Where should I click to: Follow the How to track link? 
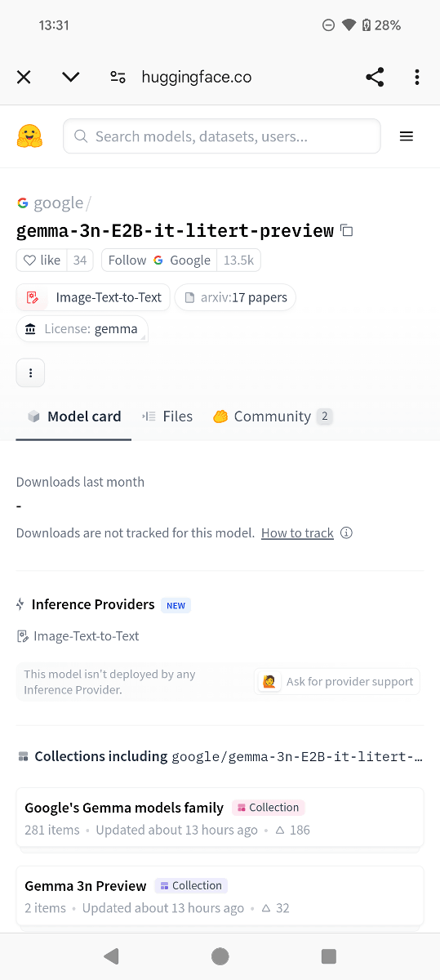(x=297, y=533)
